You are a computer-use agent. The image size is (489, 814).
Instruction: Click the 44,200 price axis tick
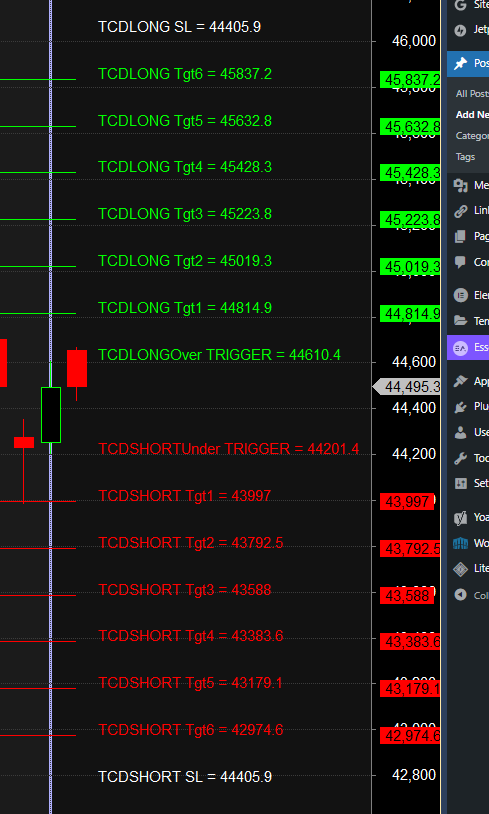[414, 454]
